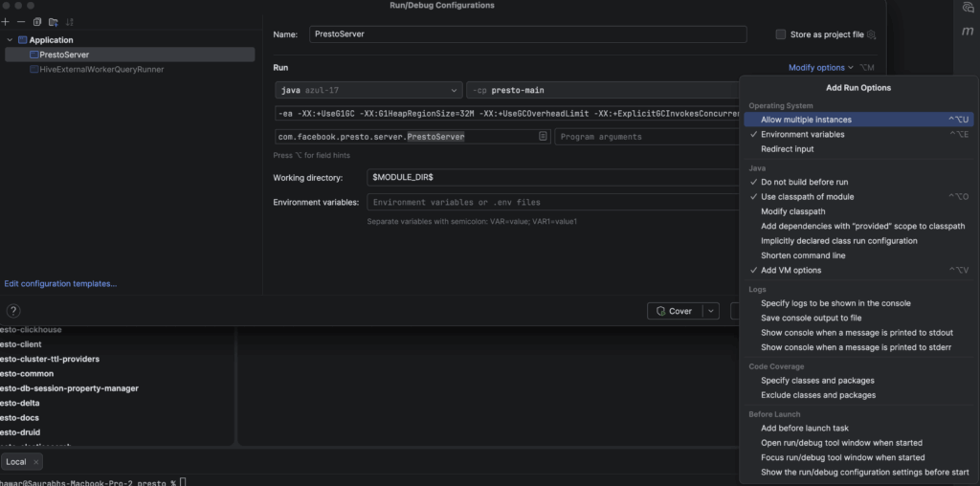The image size is (980, 486).
Task: Click the main class browse icon
Action: pyautogui.click(x=543, y=137)
